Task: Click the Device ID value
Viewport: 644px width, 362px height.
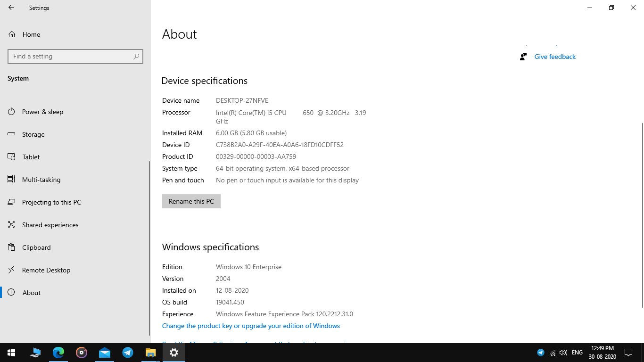Action: click(x=280, y=145)
